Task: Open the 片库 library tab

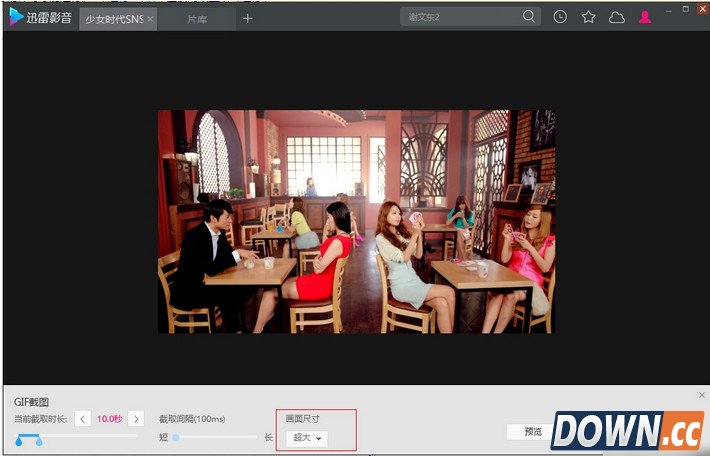Action: coord(197,19)
